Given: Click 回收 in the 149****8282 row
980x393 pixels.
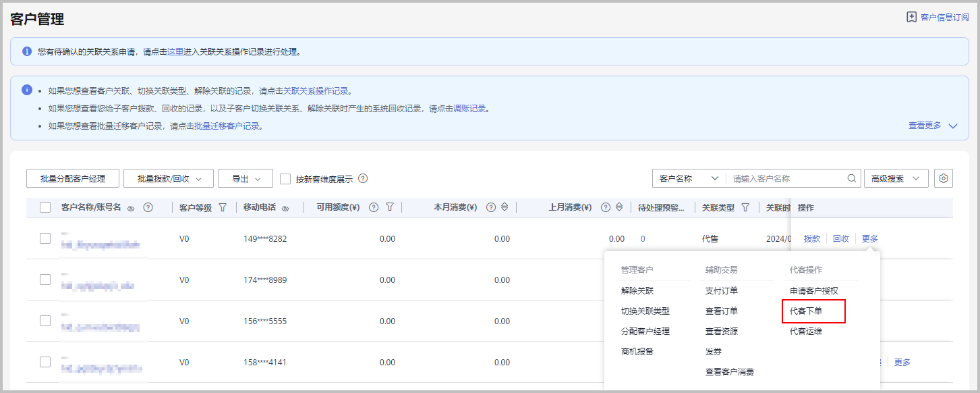Looking at the screenshot, I should click(841, 238).
